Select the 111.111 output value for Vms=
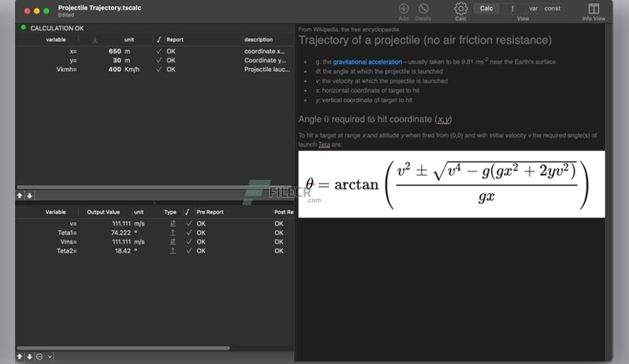Image resolution: width=629 pixels, height=364 pixels. 122,241
